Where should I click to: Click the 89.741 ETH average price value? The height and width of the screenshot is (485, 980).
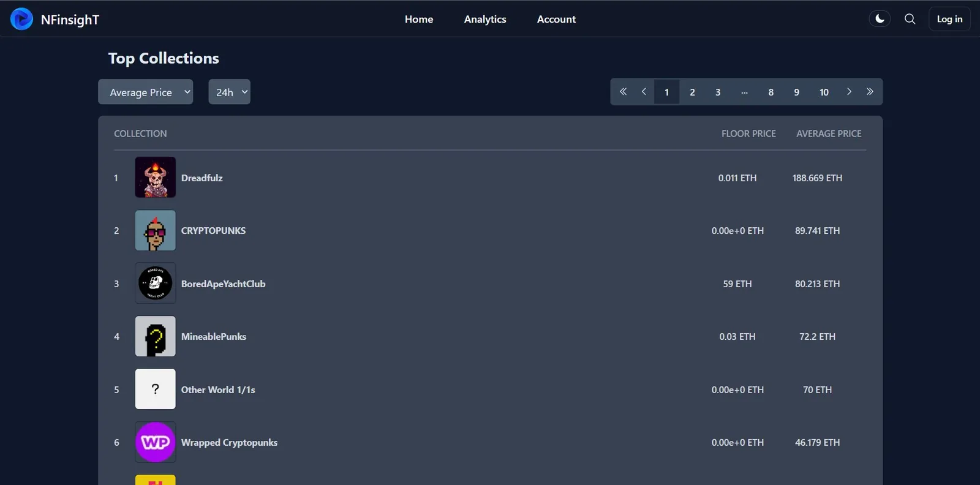tap(817, 231)
